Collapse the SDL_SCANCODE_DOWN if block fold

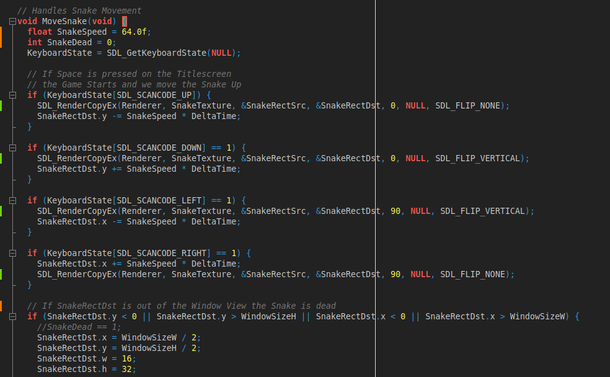pos(12,148)
